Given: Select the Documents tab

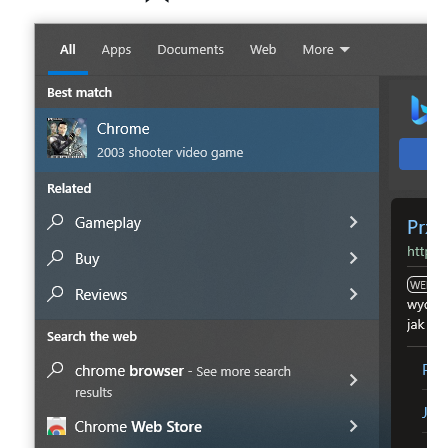Looking at the screenshot, I should point(190,50).
